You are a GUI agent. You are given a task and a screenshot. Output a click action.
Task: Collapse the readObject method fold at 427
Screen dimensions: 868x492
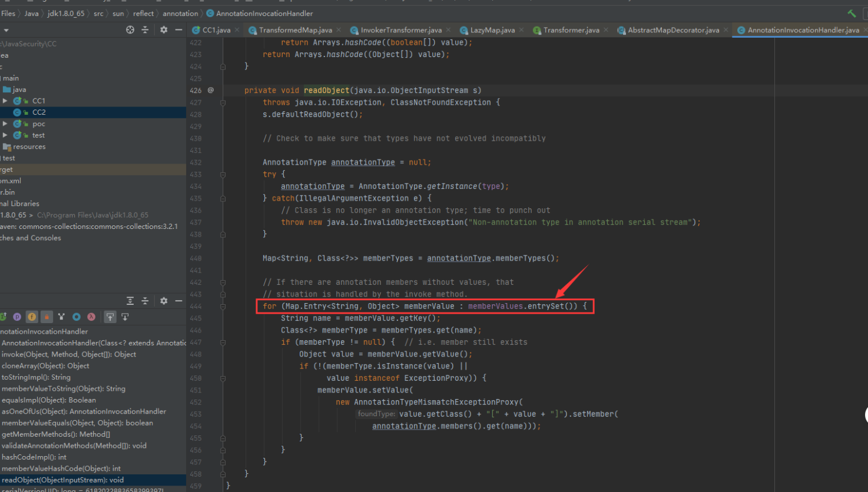[x=223, y=102]
